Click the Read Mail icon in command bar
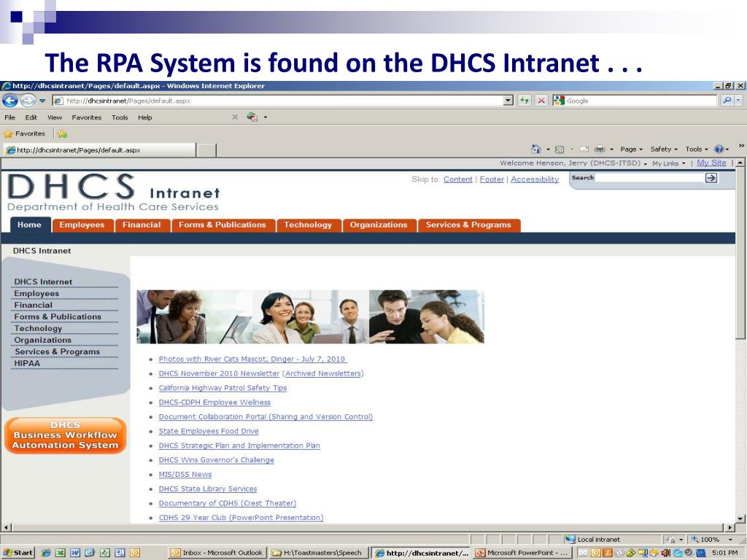The height and width of the screenshot is (560, 747). (584, 149)
